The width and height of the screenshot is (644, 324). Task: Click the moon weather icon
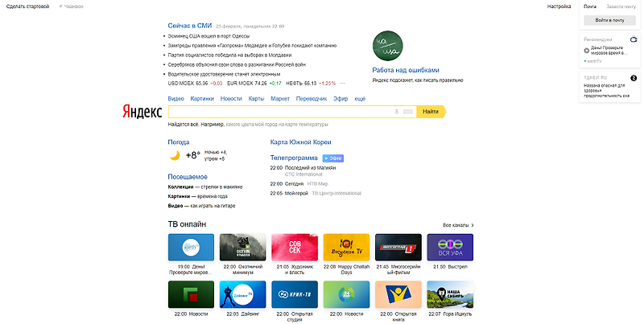coord(175,155)
